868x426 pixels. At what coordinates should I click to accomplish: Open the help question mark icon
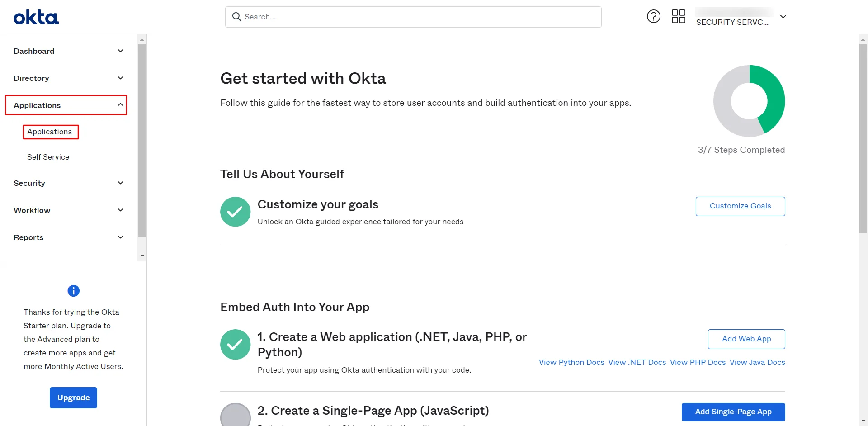(x=653, y=16)
